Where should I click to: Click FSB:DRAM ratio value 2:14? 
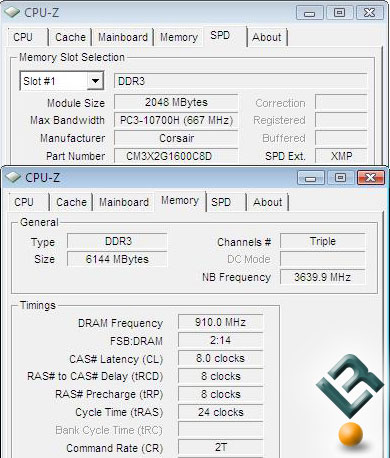220,340
